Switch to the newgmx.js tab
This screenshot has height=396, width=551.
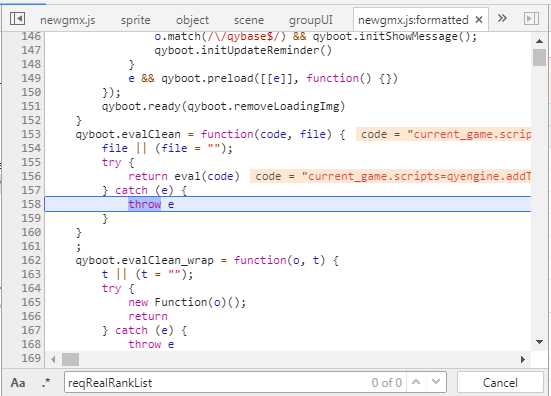(x=67, y=20)
